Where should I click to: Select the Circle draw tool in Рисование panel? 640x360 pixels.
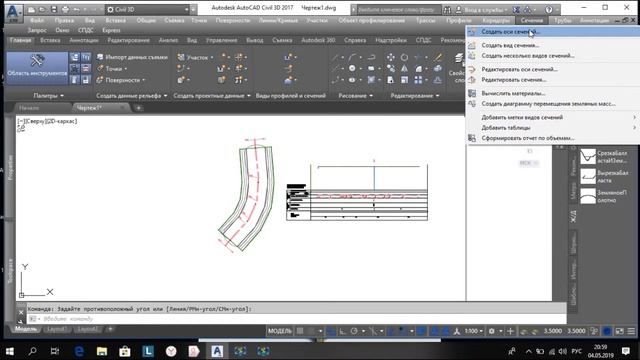352,69
